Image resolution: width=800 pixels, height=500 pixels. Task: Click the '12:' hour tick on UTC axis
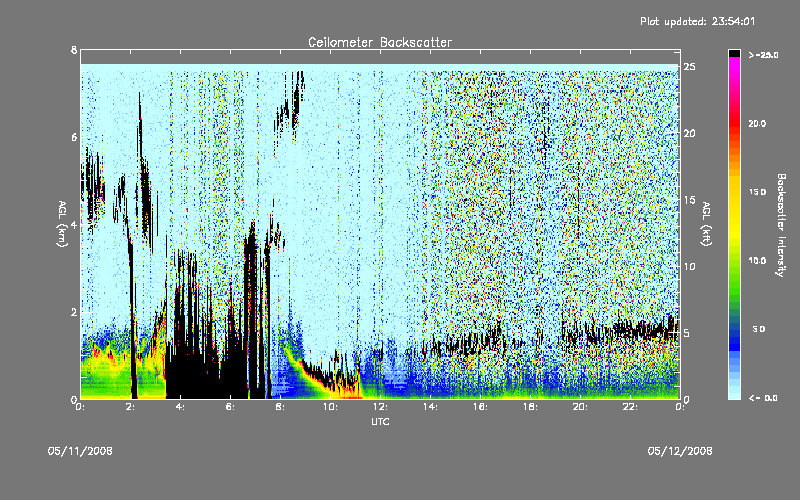pyautogui.click(x=380, y=407)
